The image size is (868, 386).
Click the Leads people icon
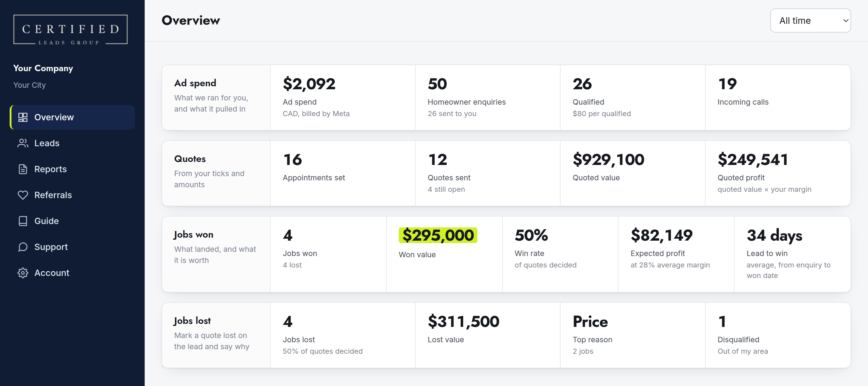click(x=23, y=143)
